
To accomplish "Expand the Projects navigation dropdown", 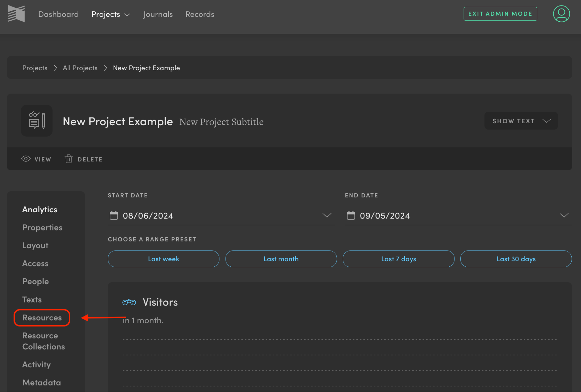I will point(111,14).
